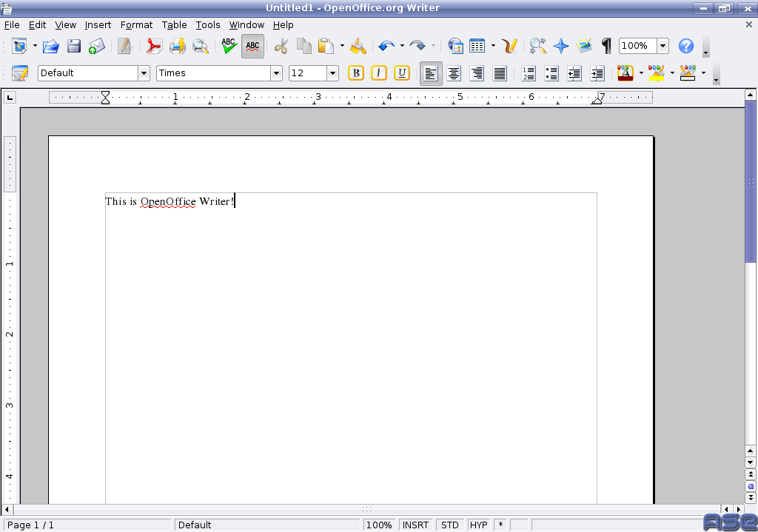Open Page Preview magnifier icon
This screenshot has width=758, height=532.
point(200,46)
